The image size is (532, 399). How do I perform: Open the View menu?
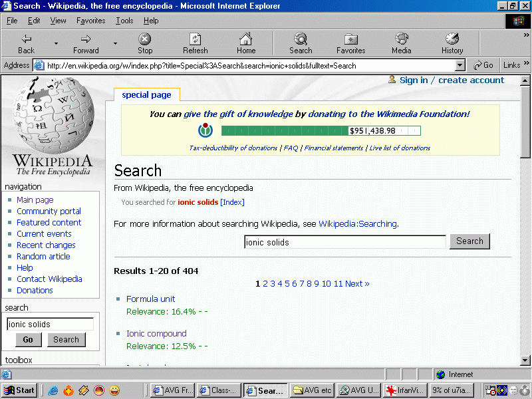coord(58,21)
